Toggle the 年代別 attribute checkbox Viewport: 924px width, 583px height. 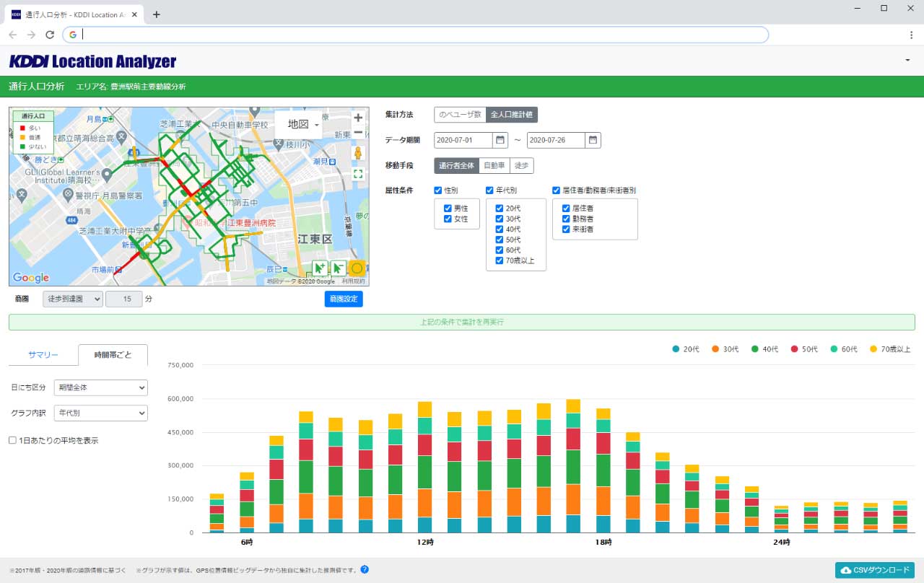point(490,190)
